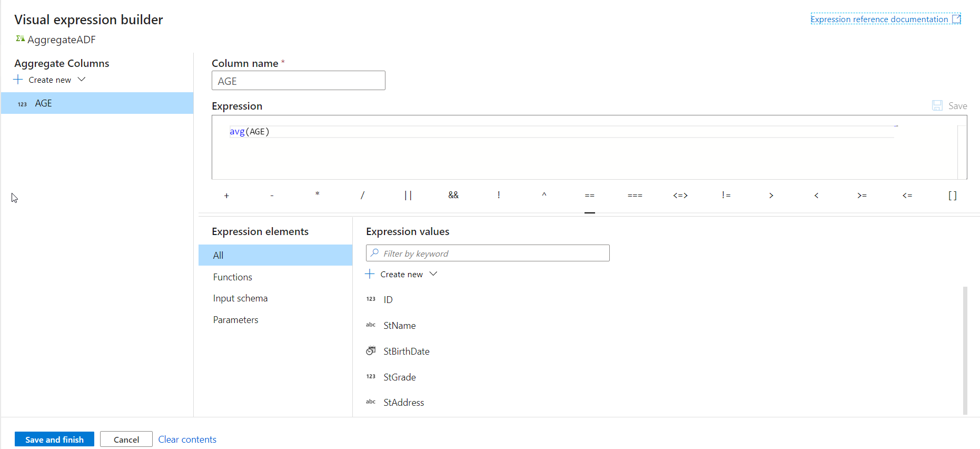Click Save and finish button
980x449 pixels.
coord(54,440)
